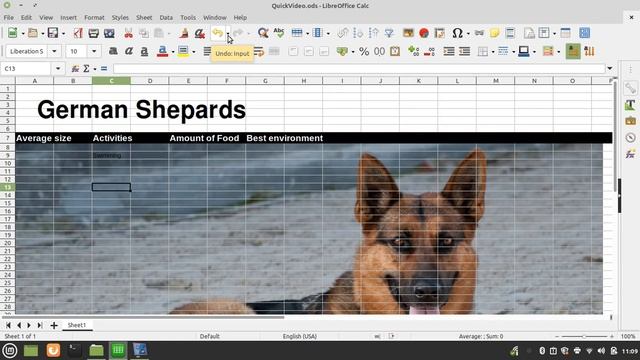Click the Insert Pivot Table icon
The image size is (640, 360).
click(x=440, y=33)
